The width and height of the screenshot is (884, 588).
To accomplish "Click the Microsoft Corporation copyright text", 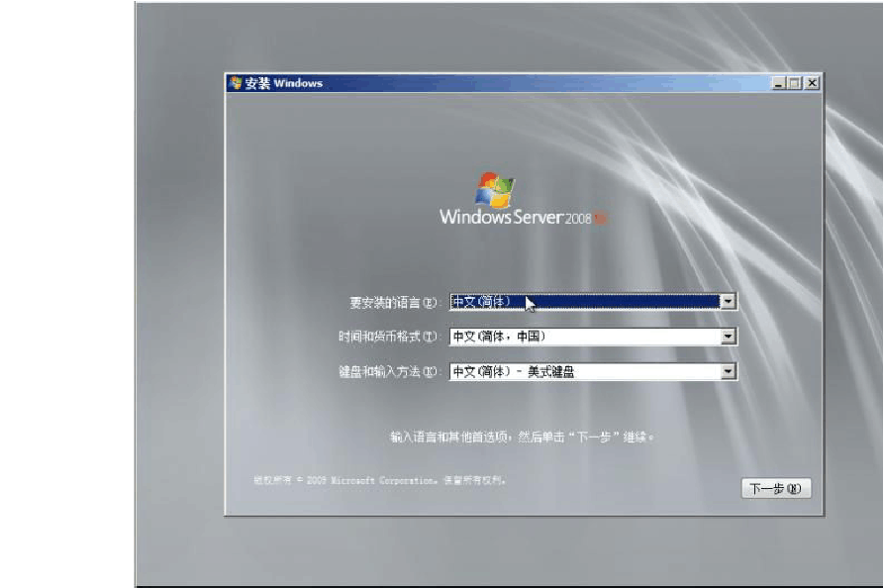I will tap(379, 480).
